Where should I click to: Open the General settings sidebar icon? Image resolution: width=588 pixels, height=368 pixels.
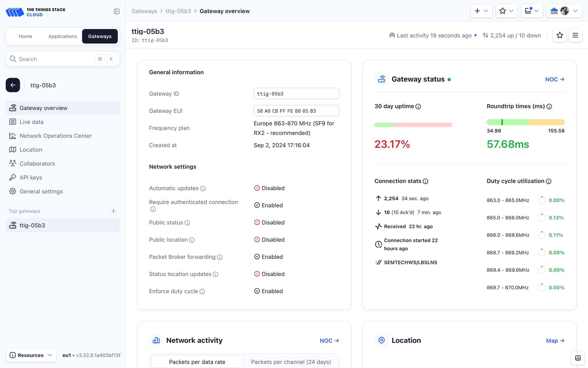pyautogui.click(x=12, y=191)
